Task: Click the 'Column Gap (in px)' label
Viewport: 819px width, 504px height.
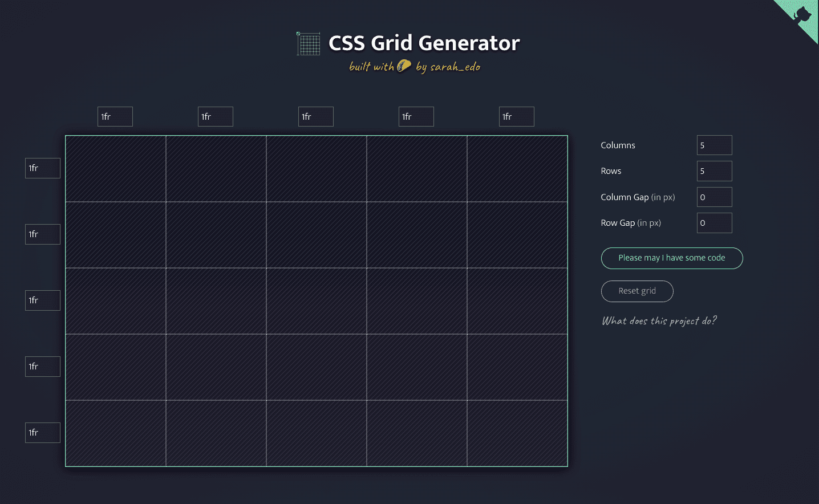Action: (x=638, y=197)
